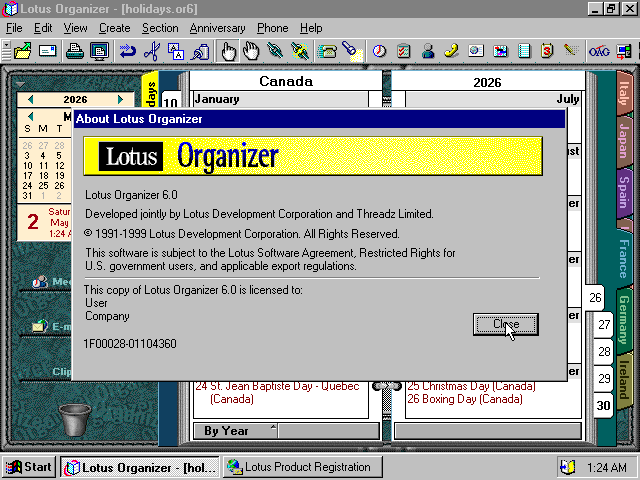Open the Create menu
640x480 pixels.
(x=114, y=28)
